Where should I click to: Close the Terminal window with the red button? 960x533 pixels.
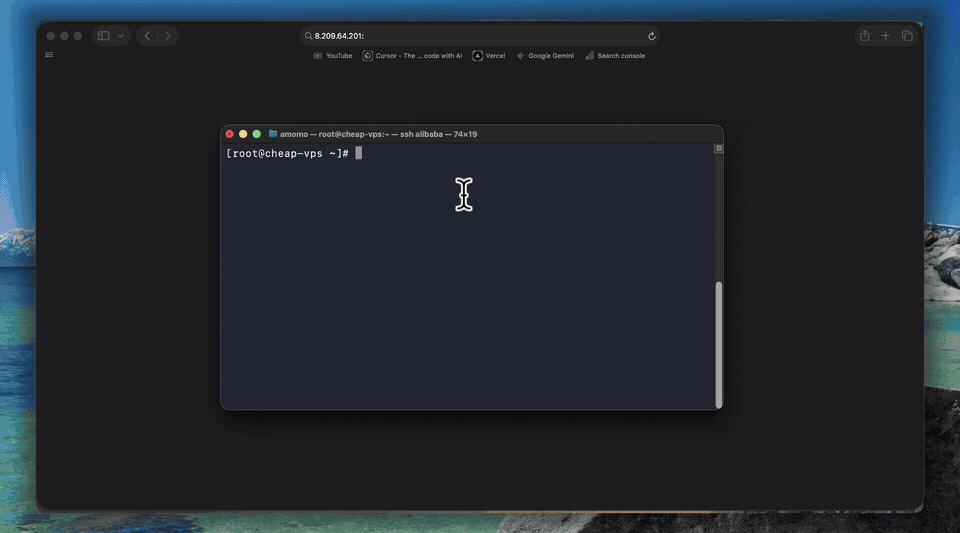230,134
